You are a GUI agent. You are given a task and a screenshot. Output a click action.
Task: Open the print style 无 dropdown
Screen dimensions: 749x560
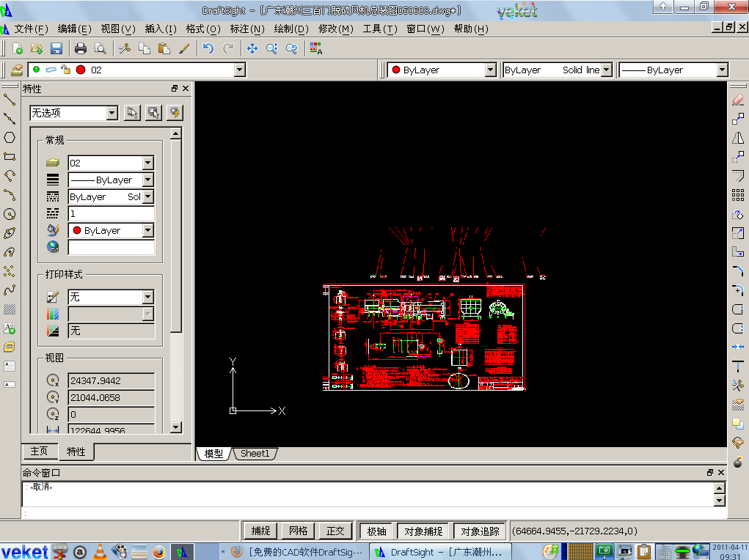pos(148,297)
